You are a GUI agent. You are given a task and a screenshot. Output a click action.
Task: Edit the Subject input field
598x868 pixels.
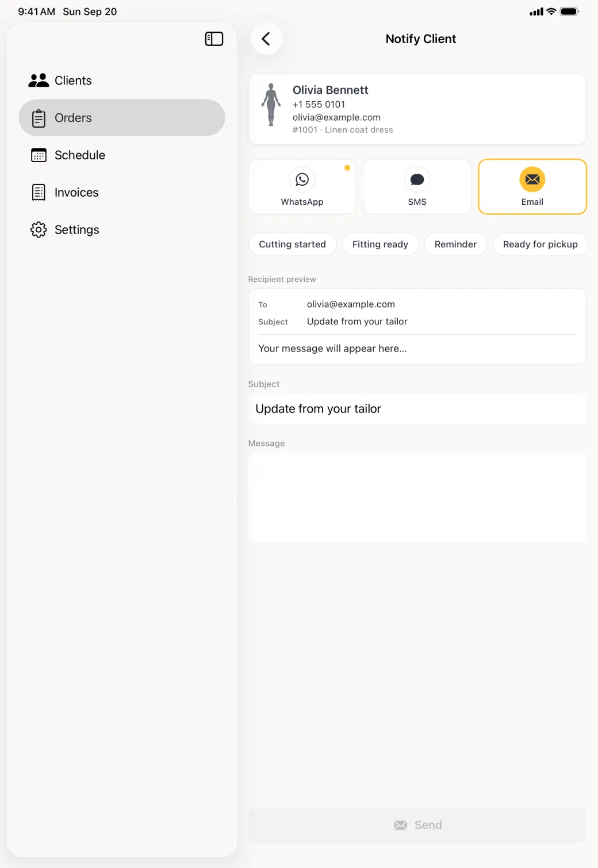coord(417,409)
